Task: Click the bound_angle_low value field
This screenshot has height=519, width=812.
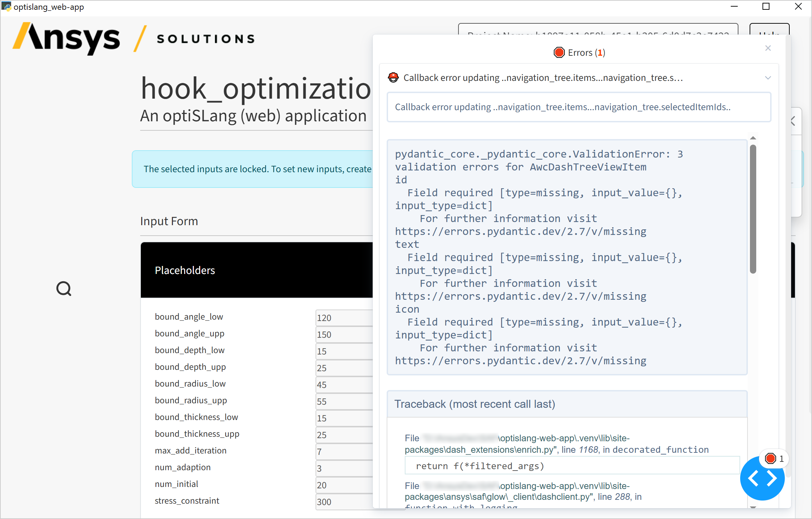Action: pos(344,318)
